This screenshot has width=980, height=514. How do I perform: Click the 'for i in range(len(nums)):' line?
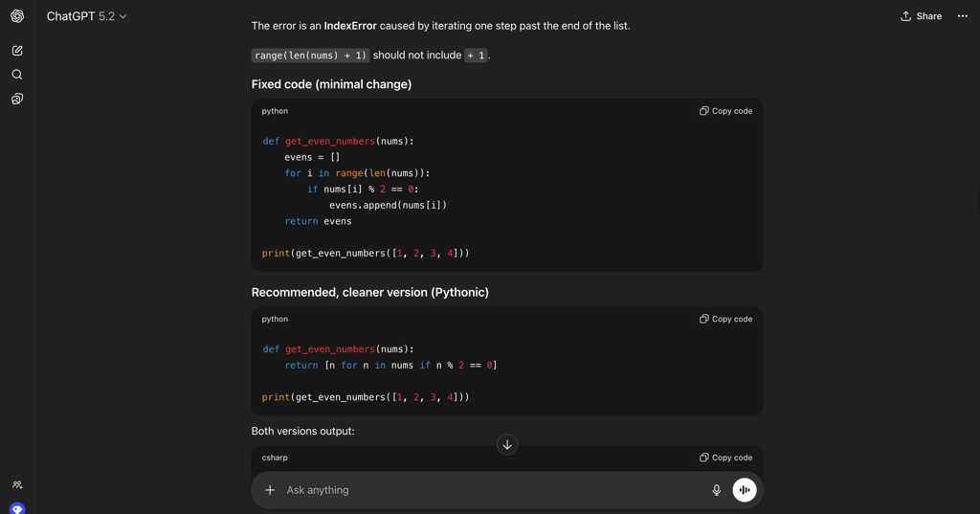pos(358,173)
